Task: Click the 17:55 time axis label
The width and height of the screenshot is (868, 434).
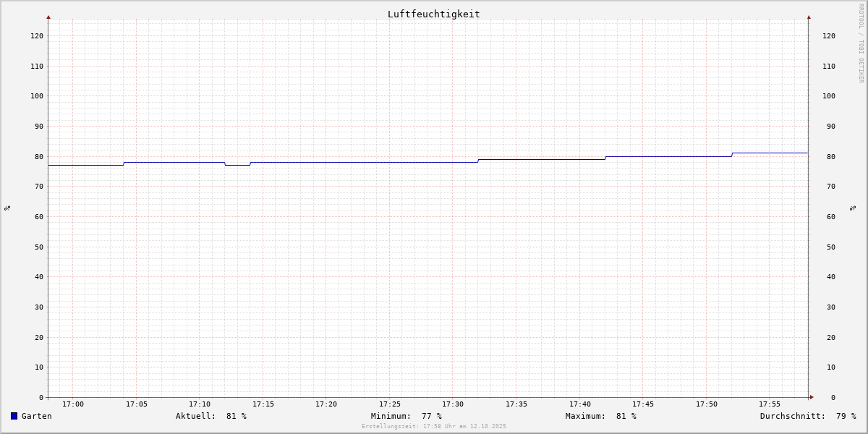Action: [770, 404]
